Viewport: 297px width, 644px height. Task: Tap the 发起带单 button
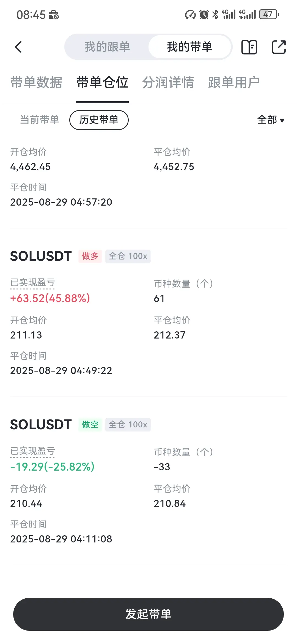pyautogui.click(x=148, y=614)
